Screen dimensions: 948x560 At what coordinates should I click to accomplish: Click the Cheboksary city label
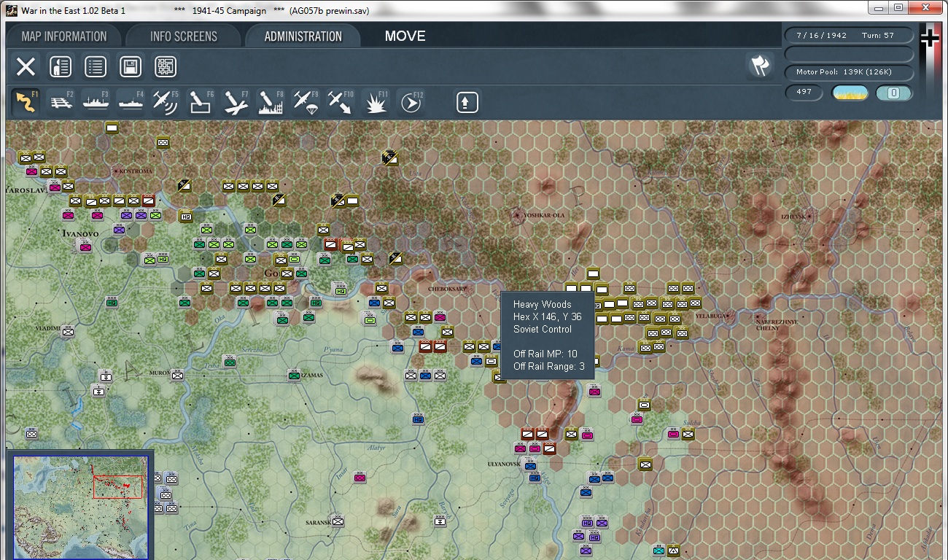point(448,289)
